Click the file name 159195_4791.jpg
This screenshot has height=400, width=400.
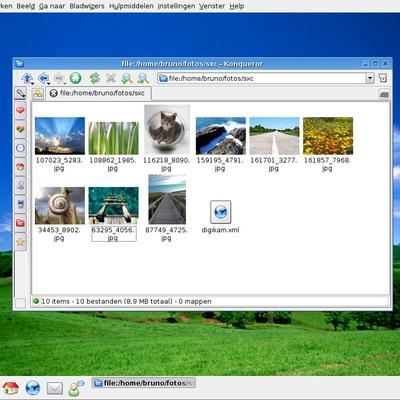[x=220, y=164]
